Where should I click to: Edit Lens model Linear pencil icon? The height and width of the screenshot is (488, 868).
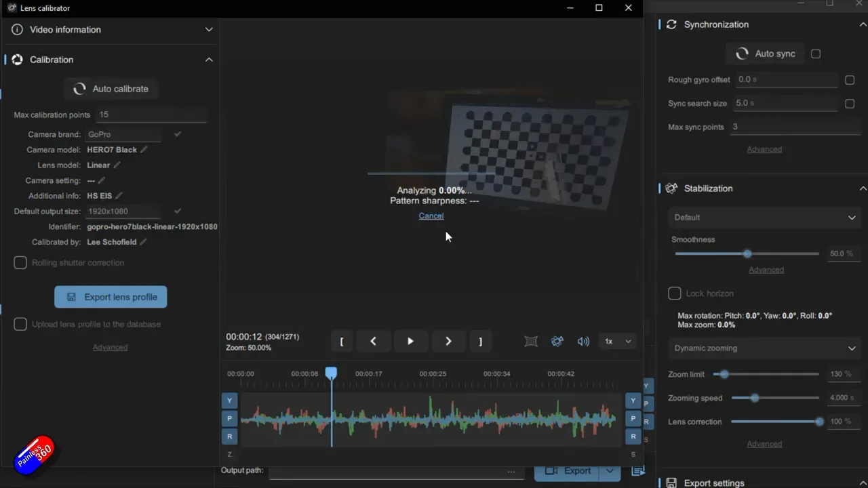coord(117,165)
